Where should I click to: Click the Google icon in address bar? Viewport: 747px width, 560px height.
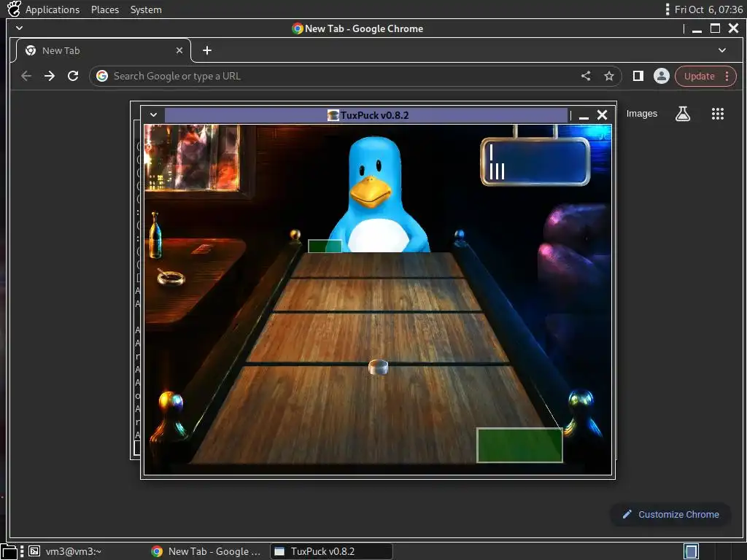102,76
